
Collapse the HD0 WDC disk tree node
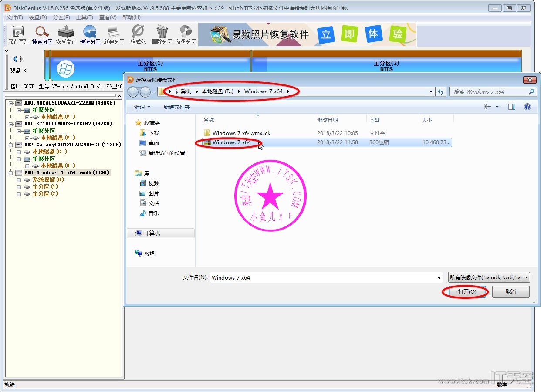click(11, 103)
